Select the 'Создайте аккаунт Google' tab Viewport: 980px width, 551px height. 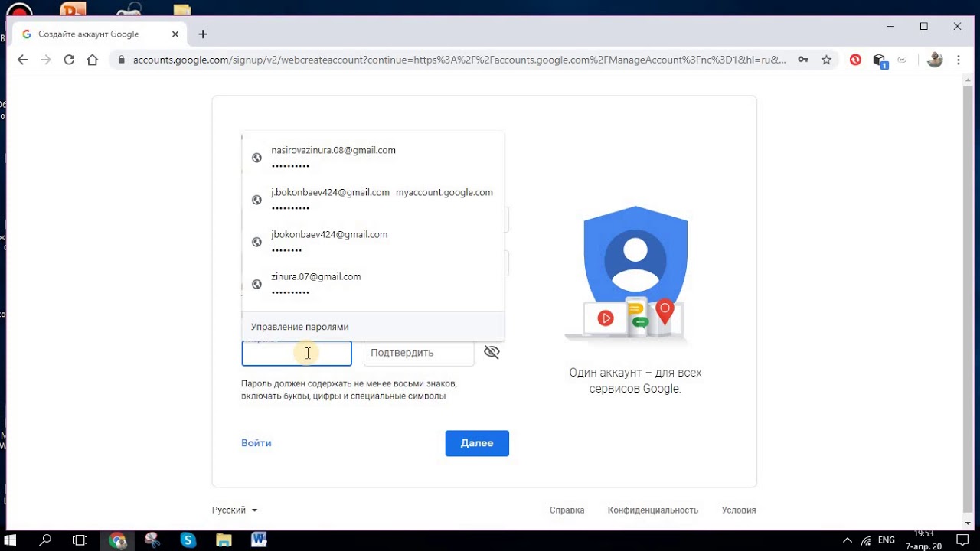[x=100, y=34]
